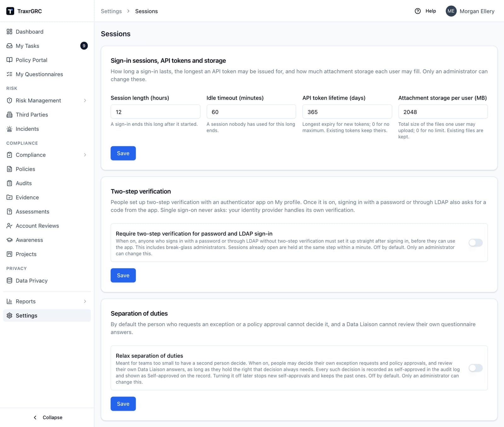Click the Policies document icon
504x427 pixels.
9,169
